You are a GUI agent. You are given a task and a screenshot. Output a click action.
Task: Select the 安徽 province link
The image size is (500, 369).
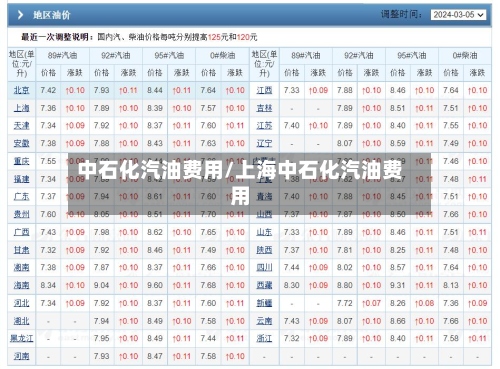click(x=22, y=143)
